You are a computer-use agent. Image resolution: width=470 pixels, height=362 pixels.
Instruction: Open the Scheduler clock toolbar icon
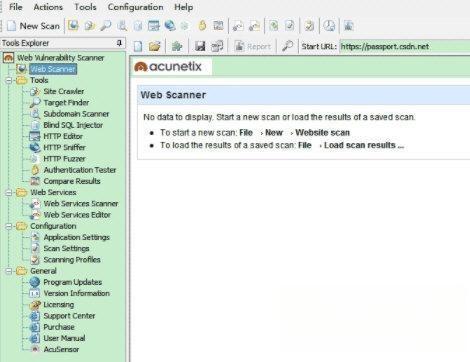coord(329,26)
